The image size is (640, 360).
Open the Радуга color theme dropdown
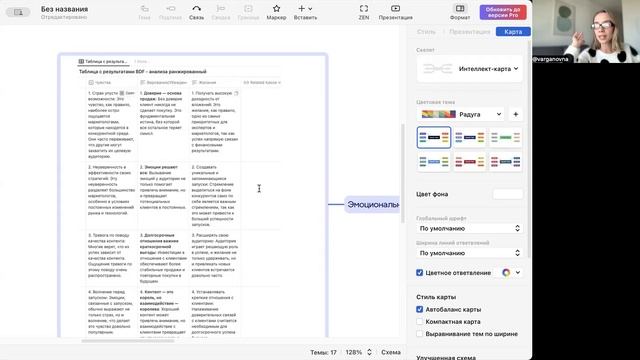pyautogui.click(x=461, y=114)
